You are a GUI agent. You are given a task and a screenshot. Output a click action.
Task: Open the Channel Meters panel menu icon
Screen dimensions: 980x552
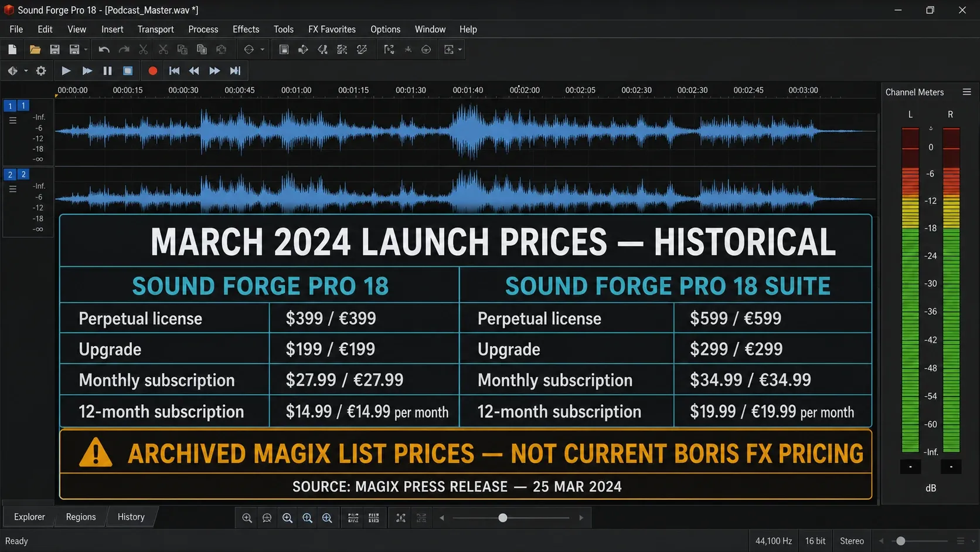[x=967, y=92]
